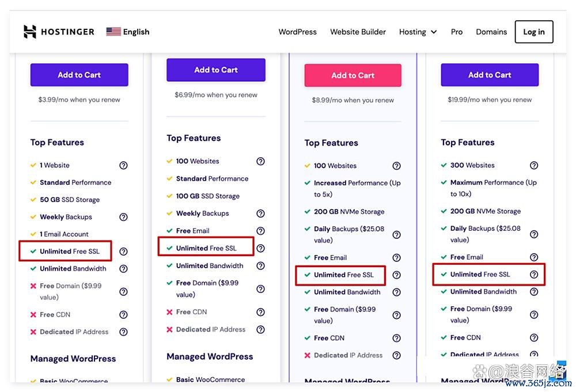Open Dedicated IP Address help in $3.99/mo plan
This screenshot has width=576, height=392.
[x=123, y=332]
